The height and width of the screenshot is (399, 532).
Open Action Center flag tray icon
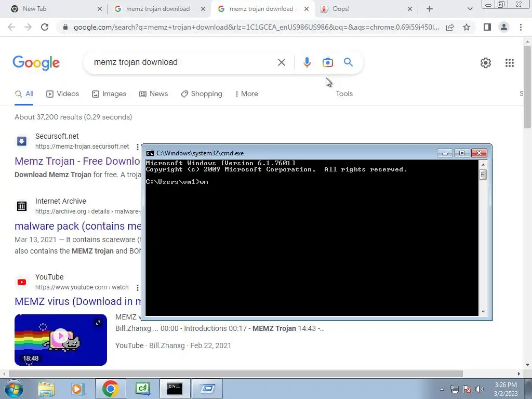[467, 389]
